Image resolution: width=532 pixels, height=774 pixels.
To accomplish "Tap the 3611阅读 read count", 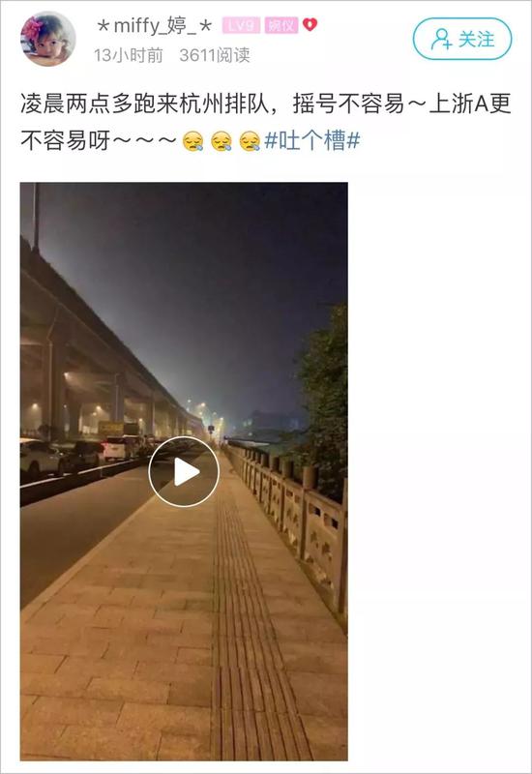I will [x=215, y=55].
